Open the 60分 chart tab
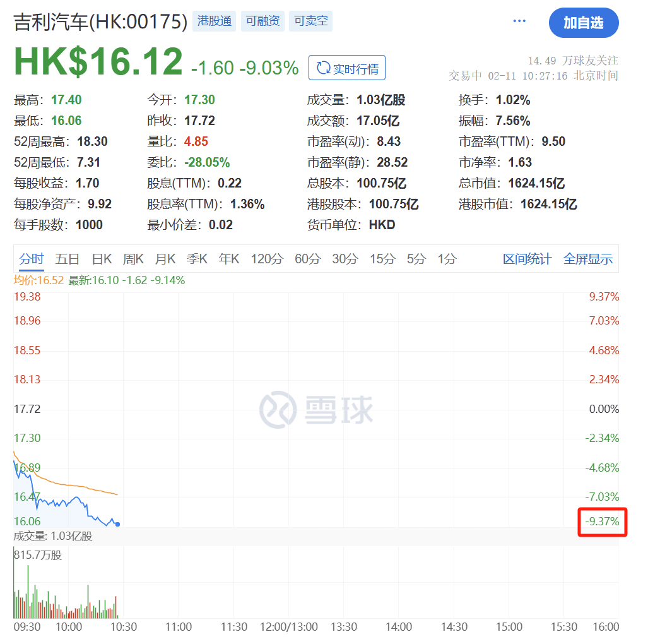This screenshot has width=648, height=644. coord(307,259)
